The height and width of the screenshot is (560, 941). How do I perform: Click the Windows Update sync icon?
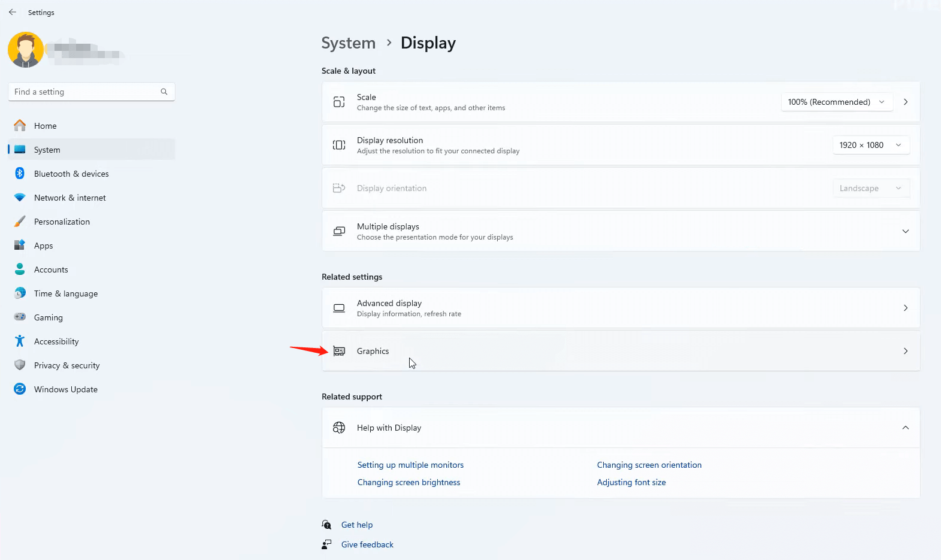20,389
